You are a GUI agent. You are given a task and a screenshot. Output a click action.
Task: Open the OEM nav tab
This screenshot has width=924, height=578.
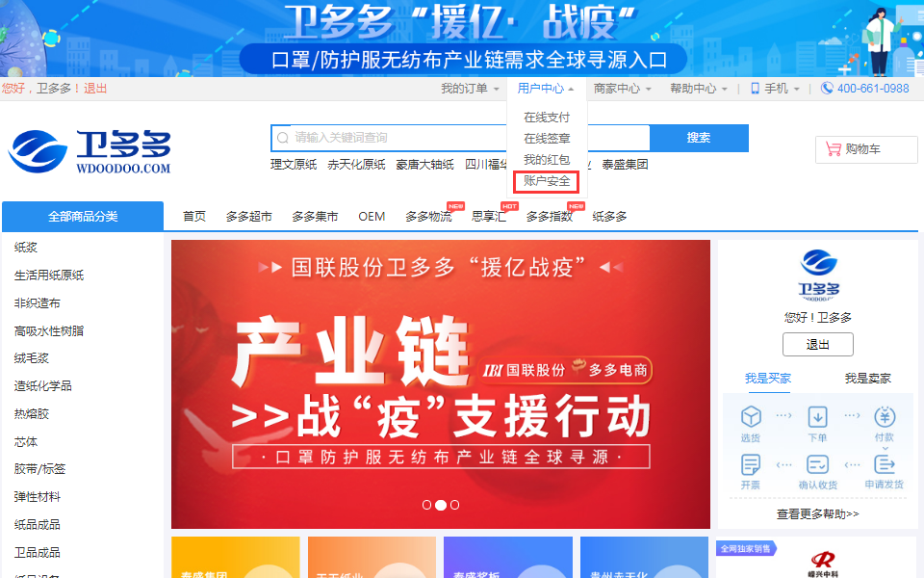(372, 217)
